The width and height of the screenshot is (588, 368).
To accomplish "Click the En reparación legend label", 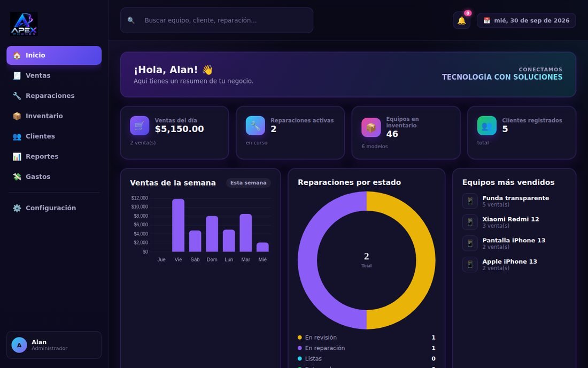I will tap(325, 348).
